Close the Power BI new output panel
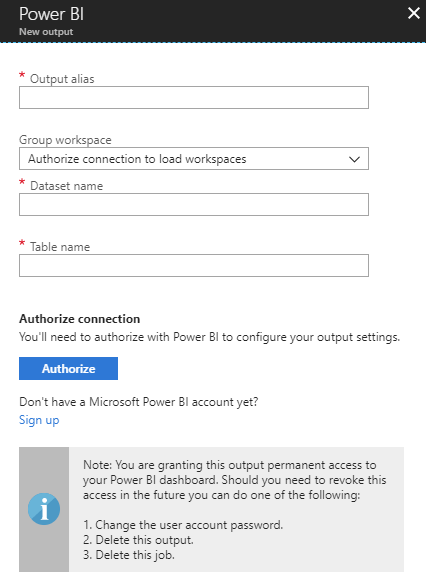This screenshot has height=580, width=426. pyautogui.click(x=413, y=13)
